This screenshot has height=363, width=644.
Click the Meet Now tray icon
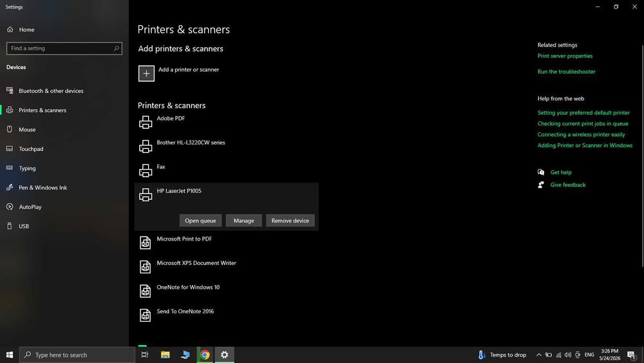pyautogui.click(x=578, y=355)
